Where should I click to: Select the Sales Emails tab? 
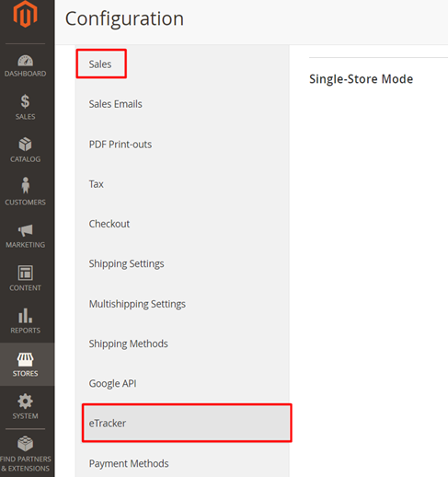point(115,104)
